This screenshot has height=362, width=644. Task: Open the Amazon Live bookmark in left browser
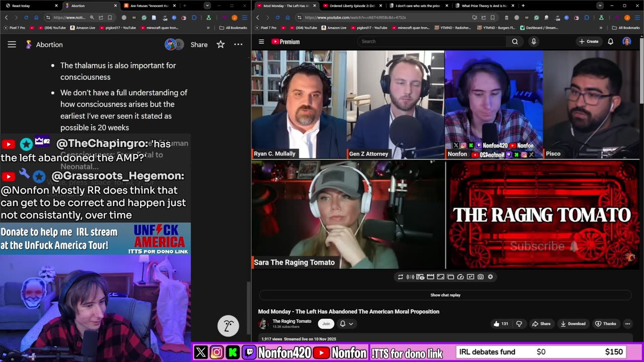coord(83,28)
